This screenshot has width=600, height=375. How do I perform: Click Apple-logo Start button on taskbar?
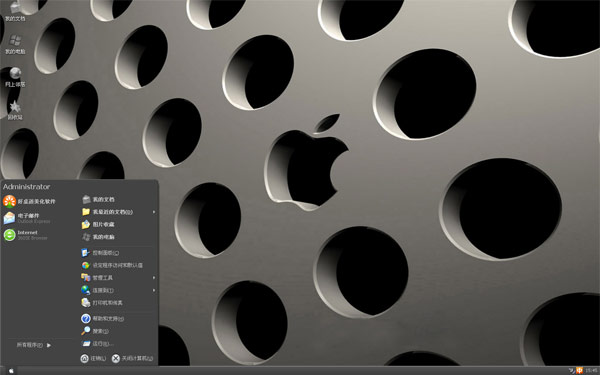(x=11, y=370)
